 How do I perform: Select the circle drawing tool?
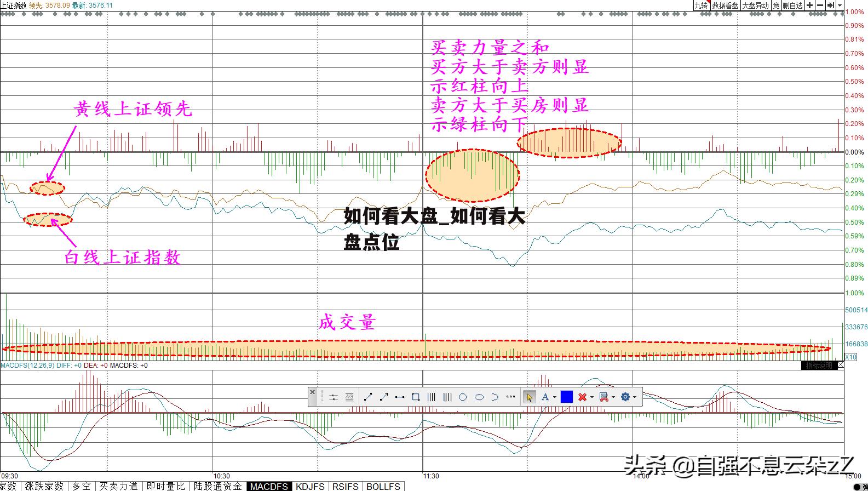tap(463, 397)
